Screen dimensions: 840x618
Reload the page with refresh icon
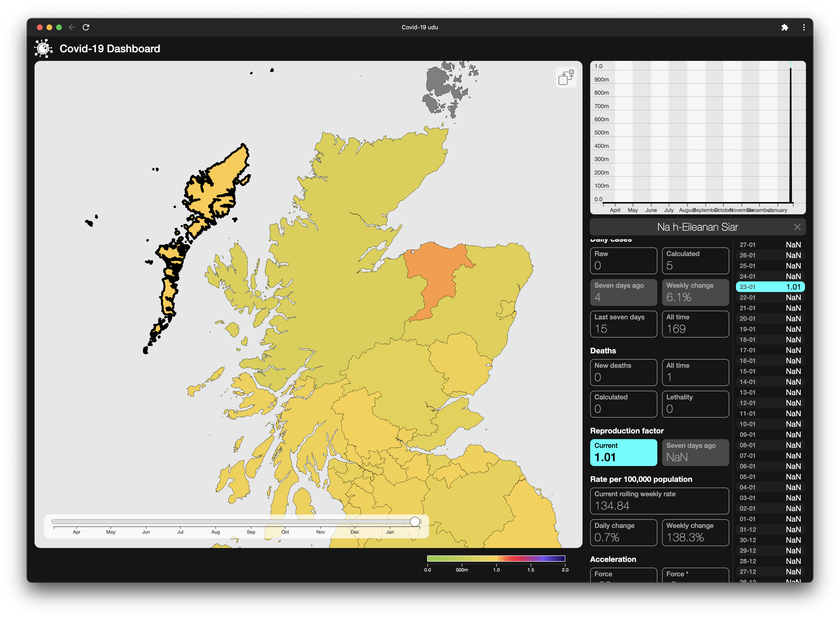[x=86, y=27]
